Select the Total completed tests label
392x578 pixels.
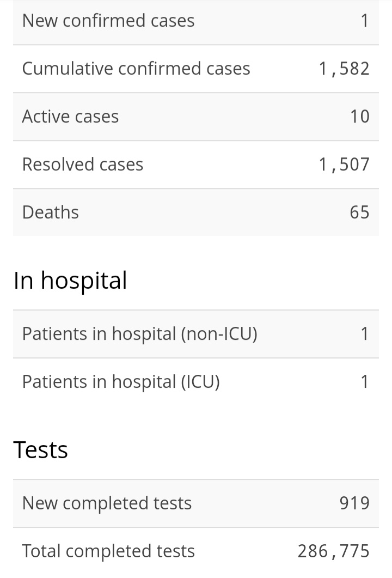tap(108, 552)
